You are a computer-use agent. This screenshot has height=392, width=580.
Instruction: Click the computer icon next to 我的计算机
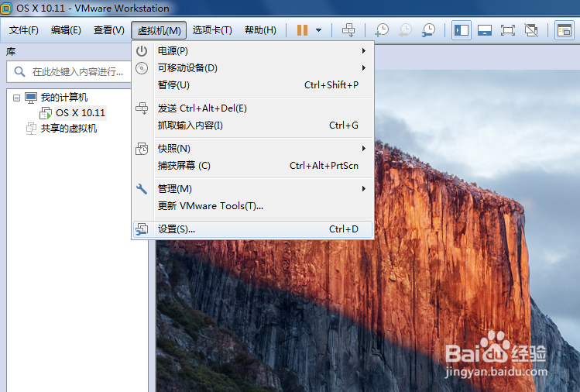pyautogui.click(x=31, y=98)
